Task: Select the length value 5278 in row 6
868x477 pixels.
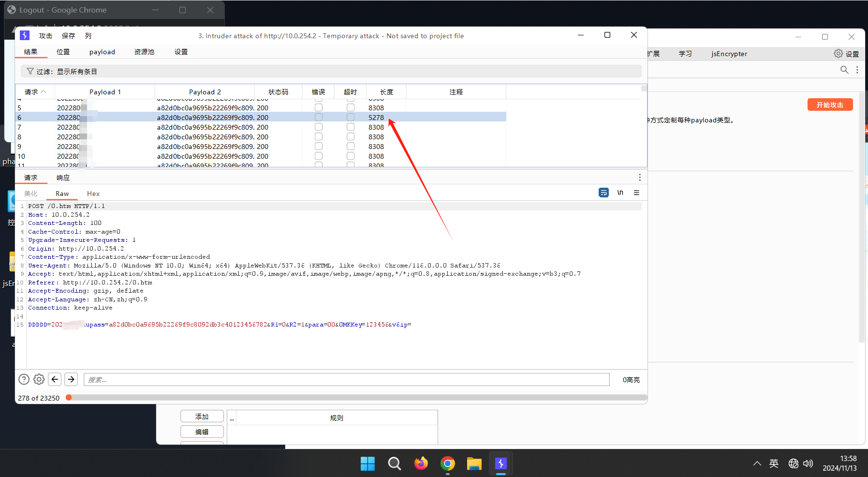Action: click(376, 118)
